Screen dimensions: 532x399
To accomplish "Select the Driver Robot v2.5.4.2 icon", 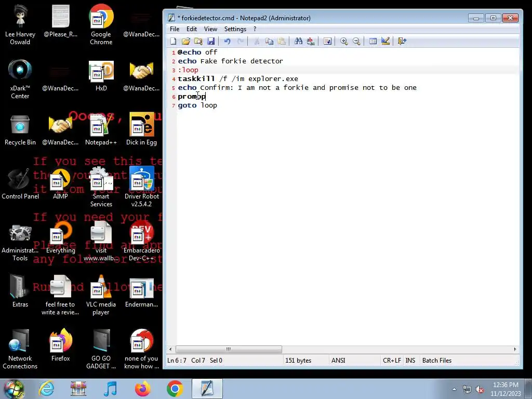I will pyautogui.click(x=141, y=187).
